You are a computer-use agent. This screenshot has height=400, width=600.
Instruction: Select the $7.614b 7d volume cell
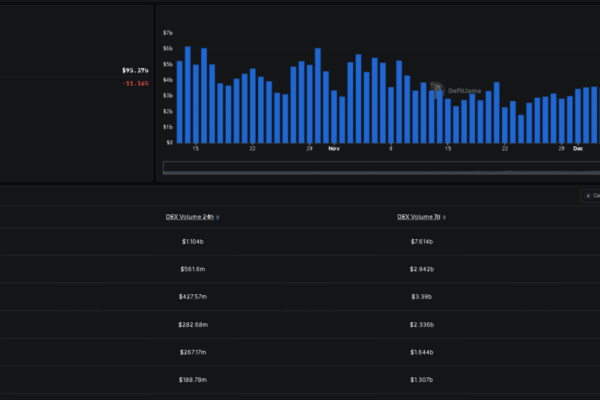coord(421,241)
